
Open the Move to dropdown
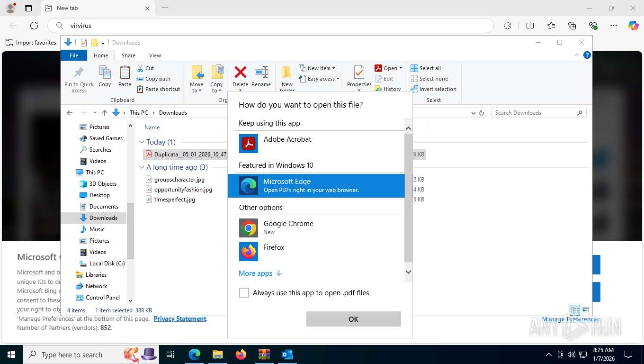(197, 79)
